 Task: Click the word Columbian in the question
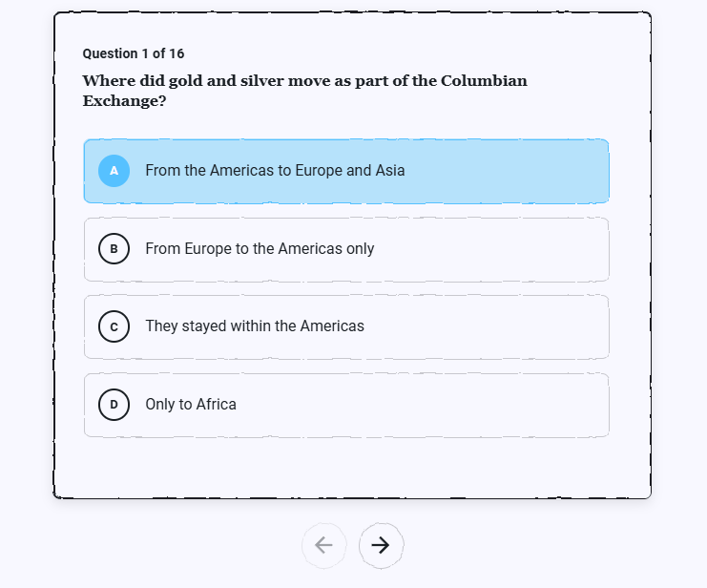pos(484,81)
